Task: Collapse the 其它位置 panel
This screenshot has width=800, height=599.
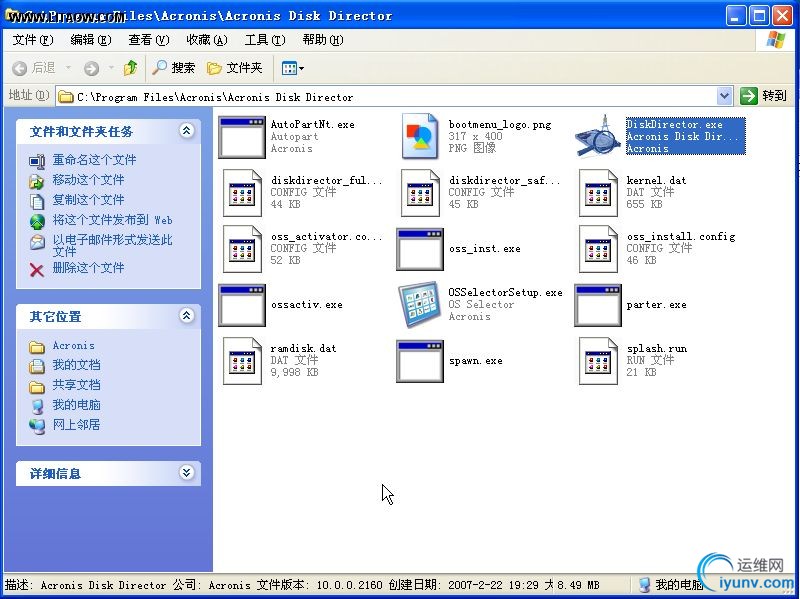Action: click(186, 316)
